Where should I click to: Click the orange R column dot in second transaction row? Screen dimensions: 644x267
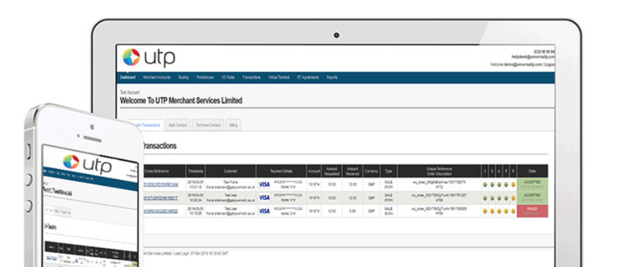(x=513, y=198)
